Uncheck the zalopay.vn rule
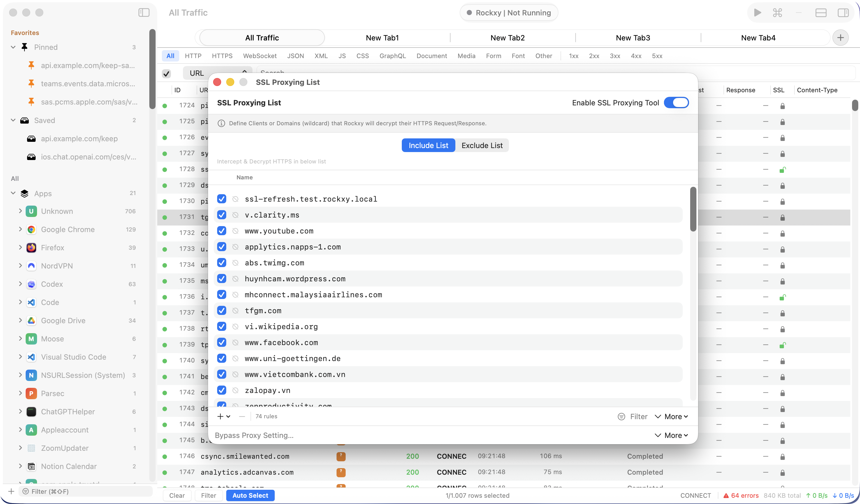The width and height of the screenshot is (860, 504). pyautogui.click(x=221, y=390)
